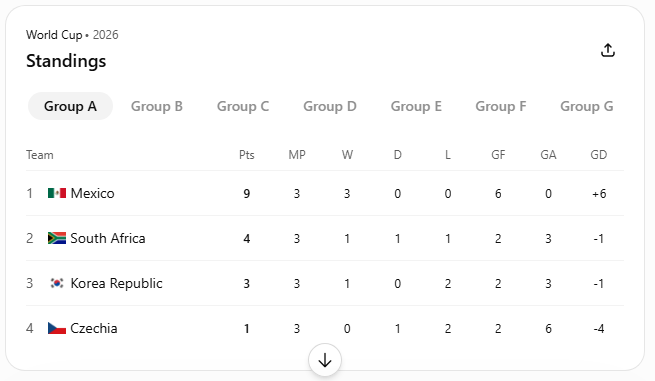Click the GD column header
The image size is (655, 381).
tap(598, 155)
